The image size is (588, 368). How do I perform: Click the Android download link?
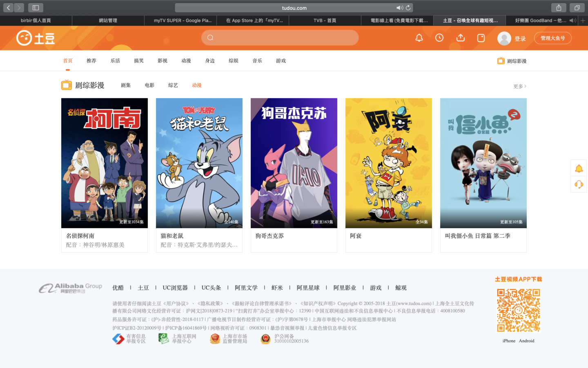527,341
